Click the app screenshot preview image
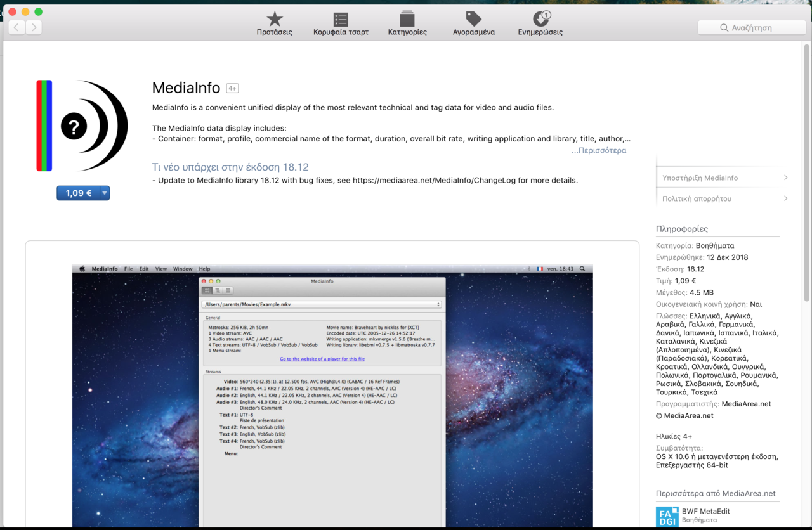Screen dimensions: 812x530 [332, 396]
